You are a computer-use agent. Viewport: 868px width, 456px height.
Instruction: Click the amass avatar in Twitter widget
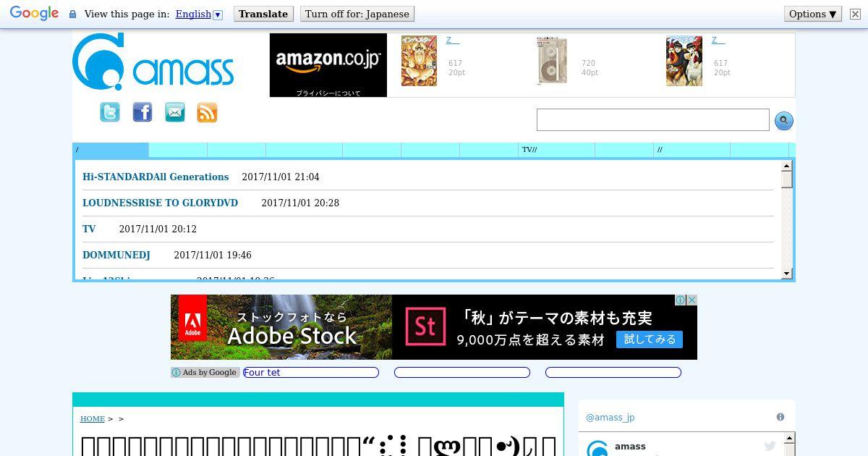pyautogui.click(x=597, y=448)
